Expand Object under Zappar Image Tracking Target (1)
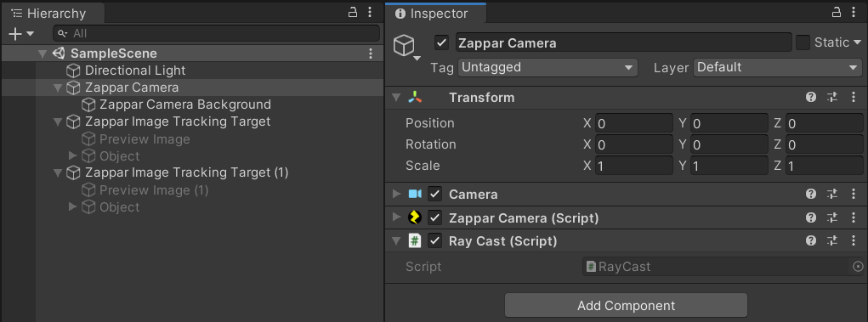This screenshot has width=868, height=322. (72, 206)
